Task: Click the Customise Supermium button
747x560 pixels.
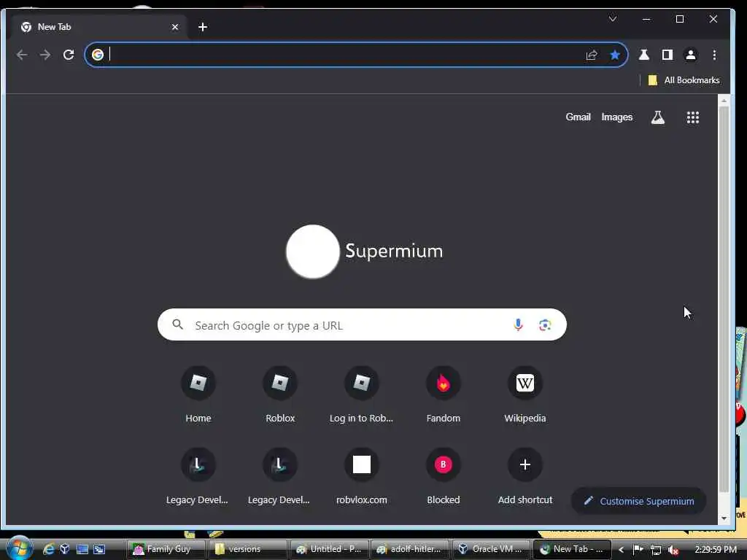Action: tap(638, 501)
